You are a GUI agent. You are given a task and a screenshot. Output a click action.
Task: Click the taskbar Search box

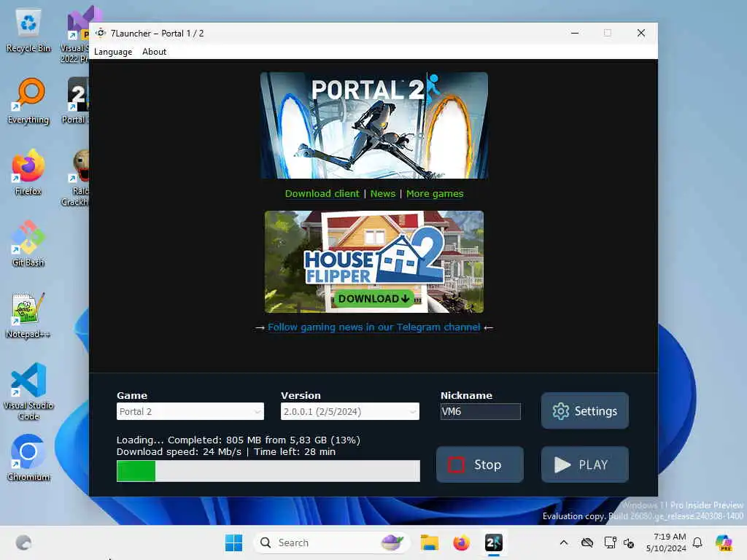[x=332, y=542]
